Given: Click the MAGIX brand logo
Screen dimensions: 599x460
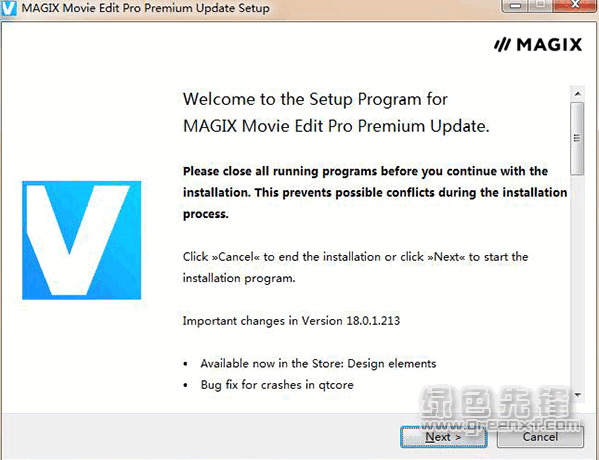Looking at the screenshot, I should [538, 45].
